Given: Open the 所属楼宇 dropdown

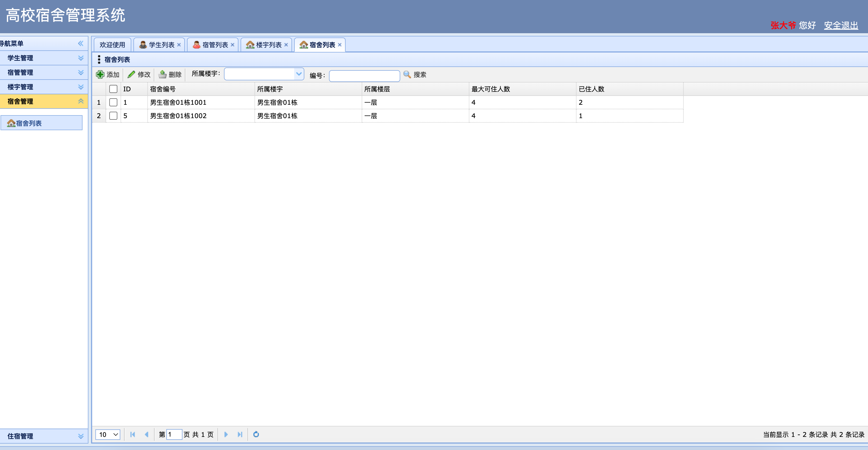Looking at the screenshot, I should 298,74.
